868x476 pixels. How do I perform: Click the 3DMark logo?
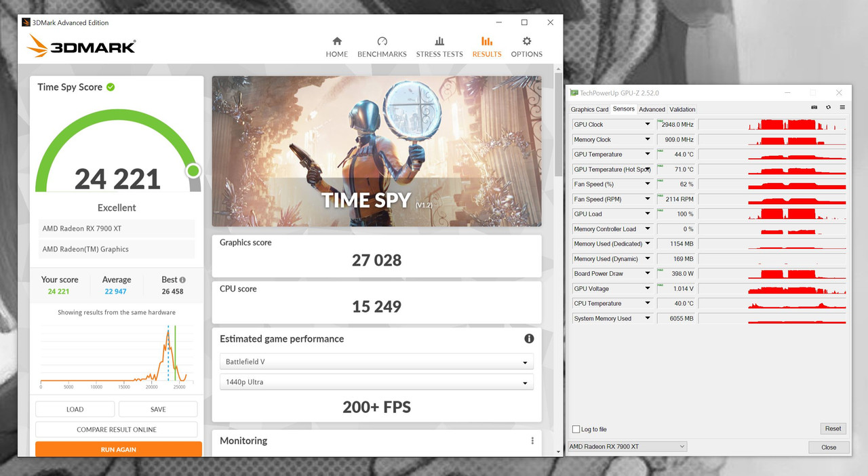pyautogui.click(x=81, y=46)
